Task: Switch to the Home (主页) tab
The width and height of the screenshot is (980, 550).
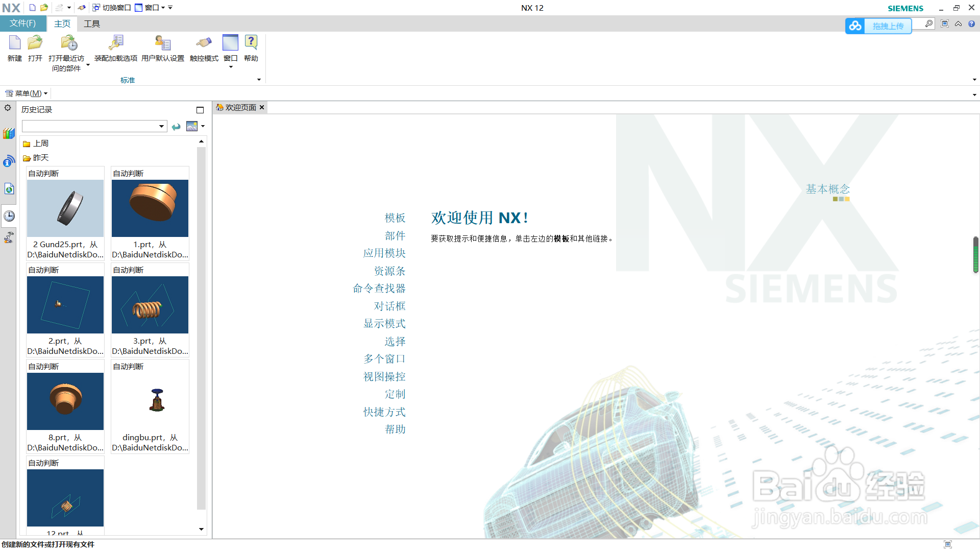Action: pyautogui.click(x=62, y=24)
